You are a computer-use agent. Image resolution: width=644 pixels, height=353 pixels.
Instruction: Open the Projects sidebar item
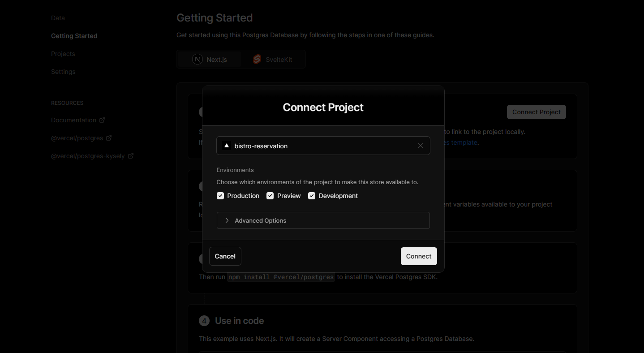coord(63,54)
